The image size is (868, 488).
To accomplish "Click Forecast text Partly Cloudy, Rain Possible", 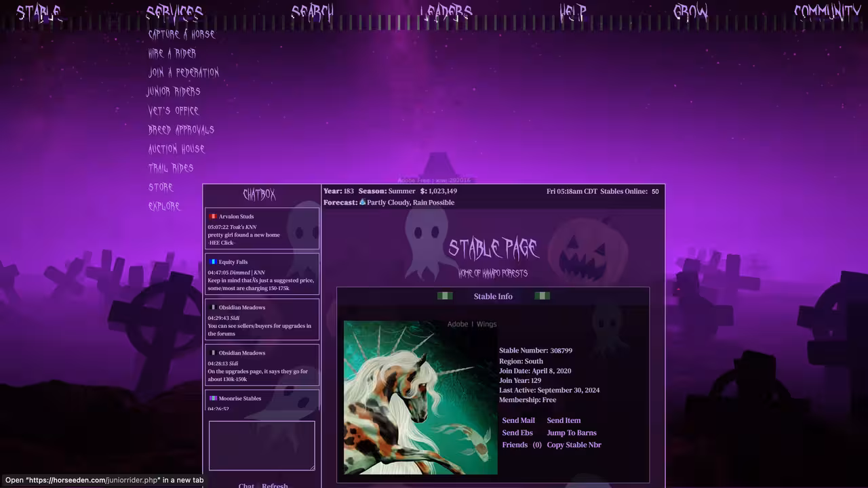I will 411,203.
